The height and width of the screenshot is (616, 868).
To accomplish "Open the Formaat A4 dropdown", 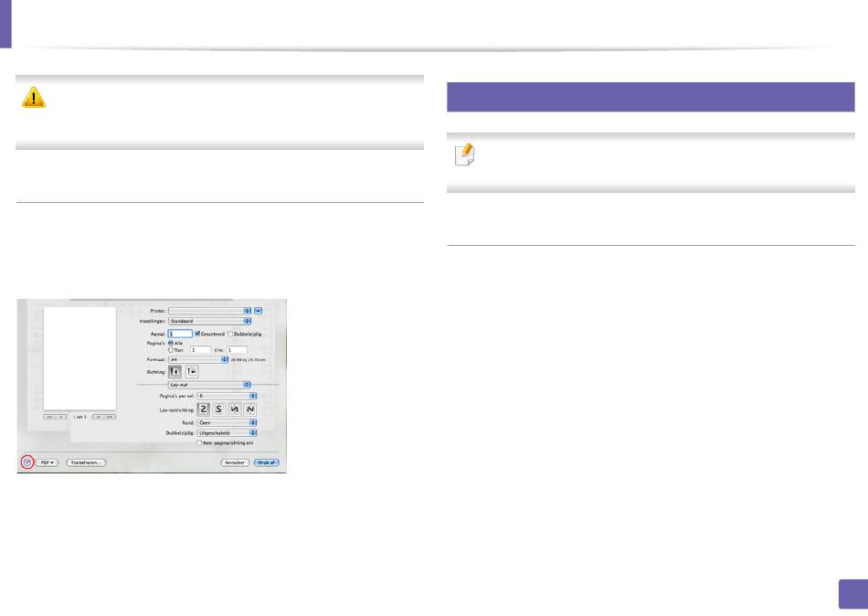I will click(198, 359).
